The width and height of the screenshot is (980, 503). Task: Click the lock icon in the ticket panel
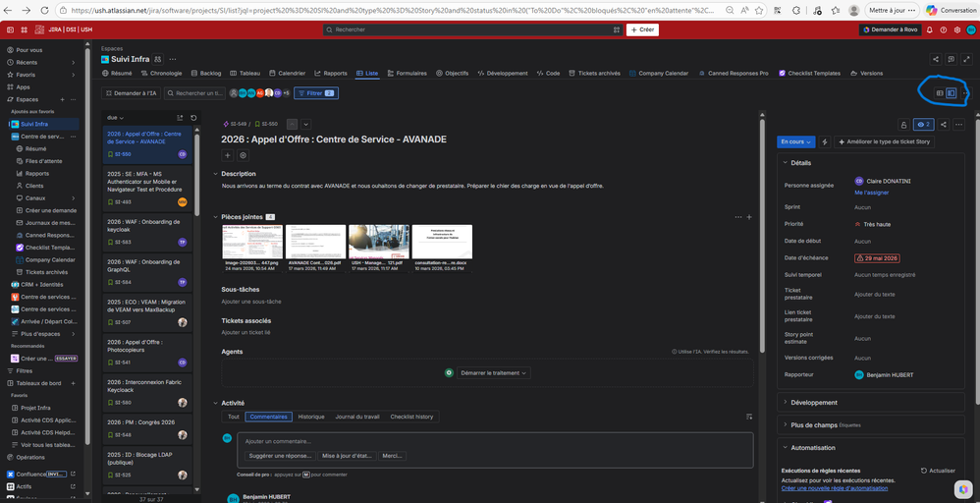point(903,125)
